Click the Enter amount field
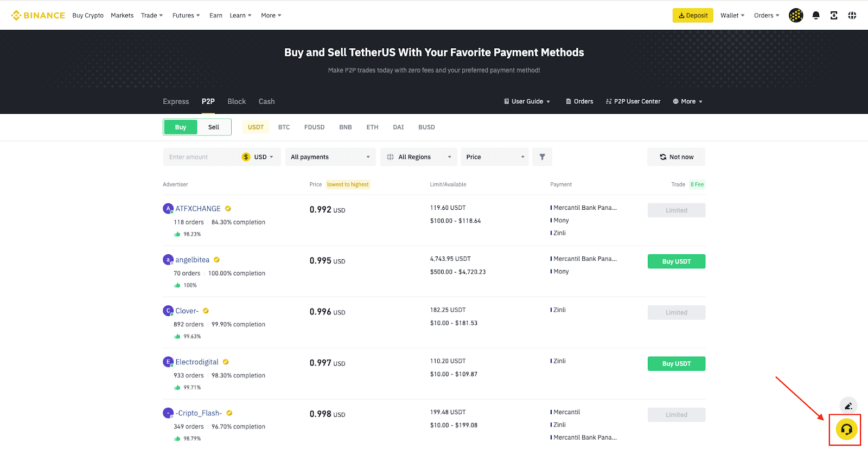This screenshot has width=868, height=450. 201,157
